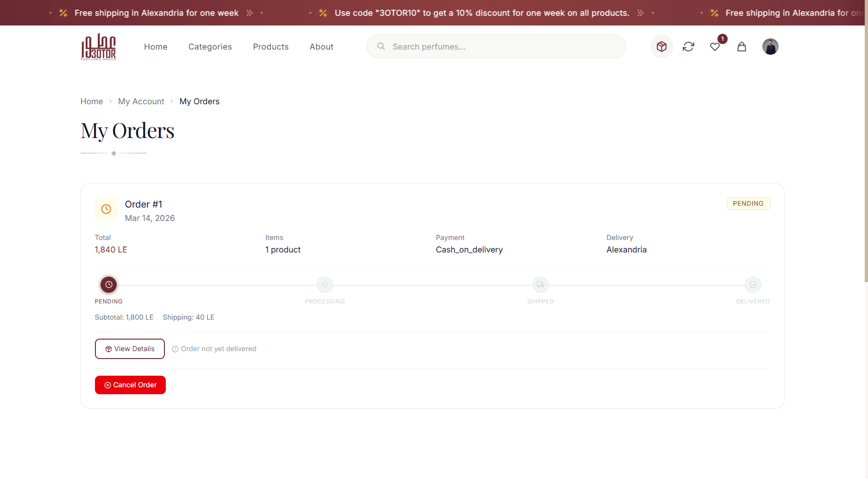Click the compare refresh arrows icon
The image size is (868, 479).
[x=688, y=47]
